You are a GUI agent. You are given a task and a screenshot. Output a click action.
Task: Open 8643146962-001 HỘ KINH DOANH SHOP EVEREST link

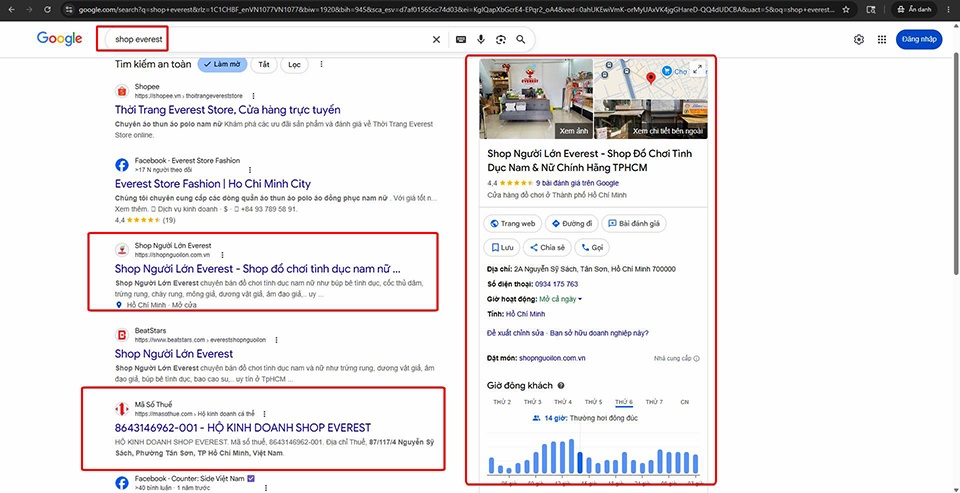coord(243,427)
